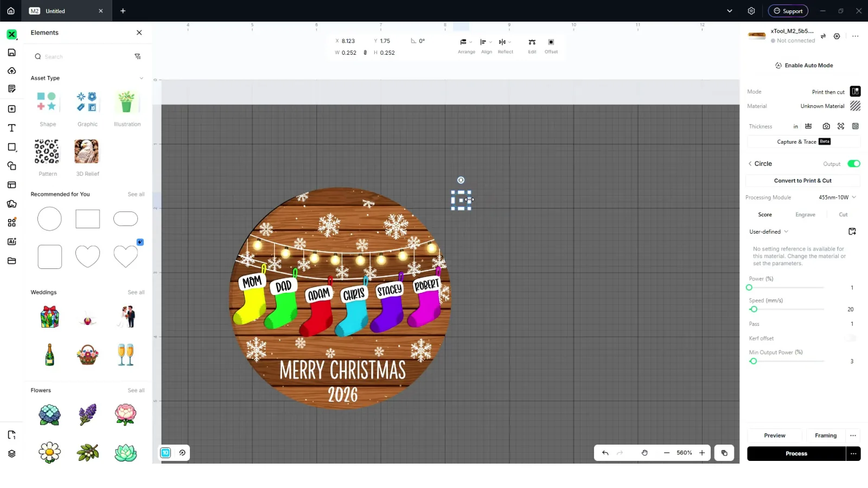Open the shape tool in left sidebar
The image size is (868, 488).
[x=11, y=147]
